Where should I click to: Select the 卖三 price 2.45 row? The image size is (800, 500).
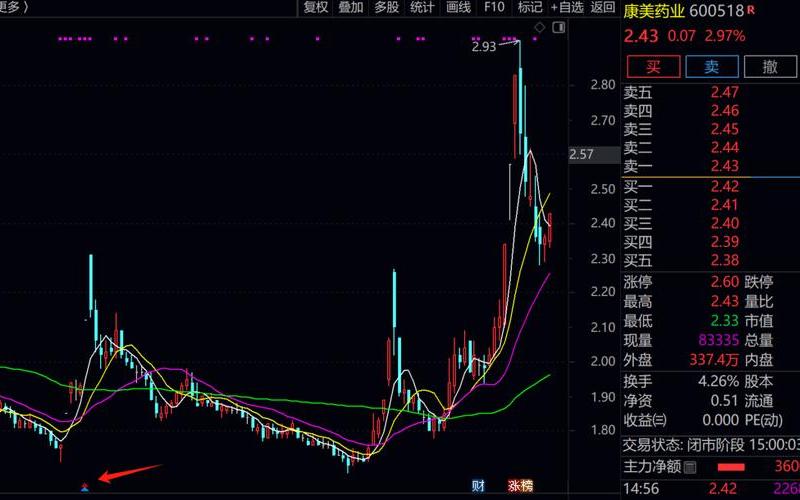coord(710,129)
